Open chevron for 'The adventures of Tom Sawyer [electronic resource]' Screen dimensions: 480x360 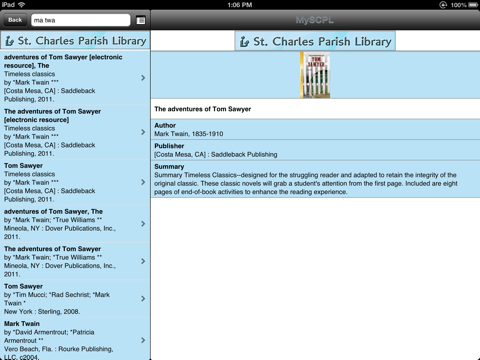tap(143, 132)
